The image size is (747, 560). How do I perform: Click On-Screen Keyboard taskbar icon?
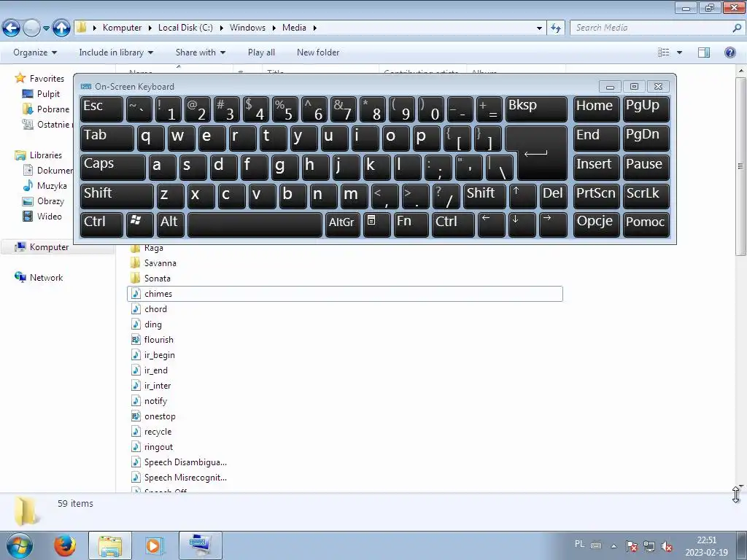click(x=200, y=545)
